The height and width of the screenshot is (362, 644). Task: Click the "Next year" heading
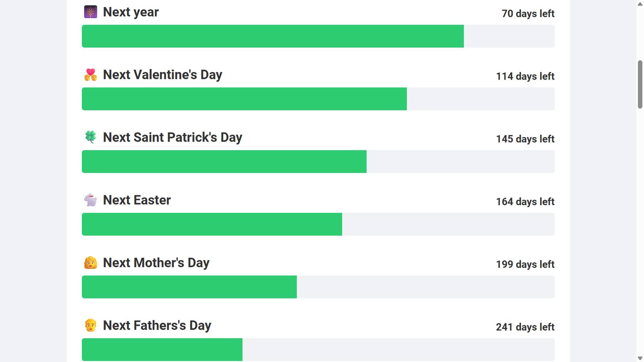tap(131, 12)
